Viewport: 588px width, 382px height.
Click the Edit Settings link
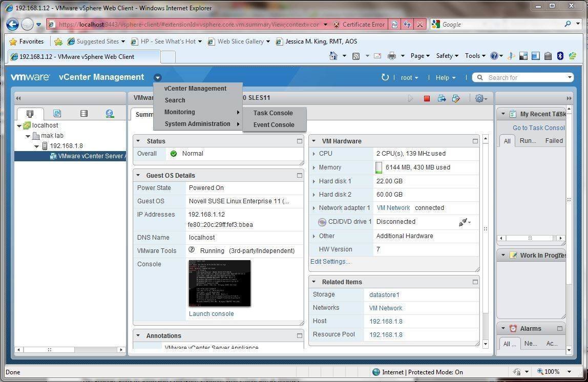[x=330, y=262]
